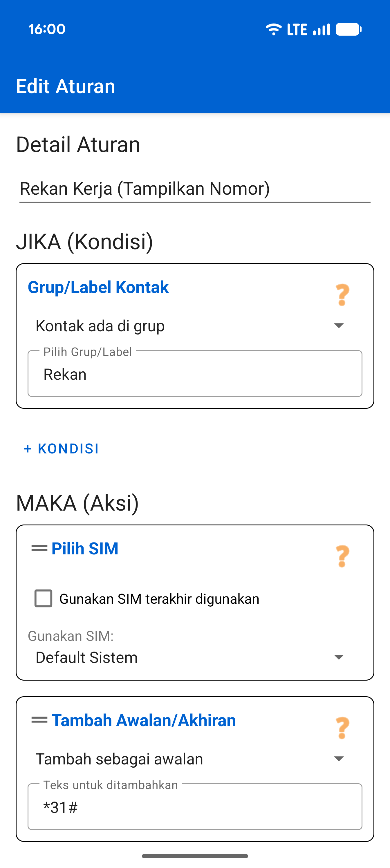Screen dimensions: 390x868
Task: Edit the Teks untuk ditambahkan field
Action: [x=195, y=807]
